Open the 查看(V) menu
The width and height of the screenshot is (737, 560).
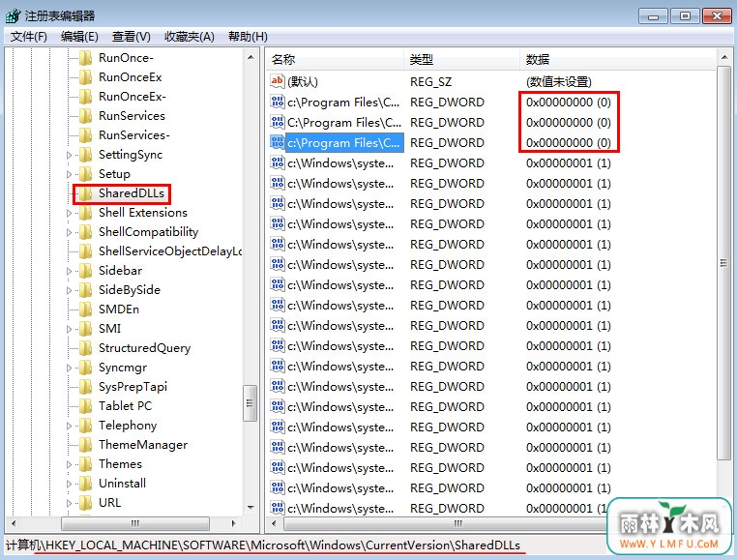click(x=131, y=37)
